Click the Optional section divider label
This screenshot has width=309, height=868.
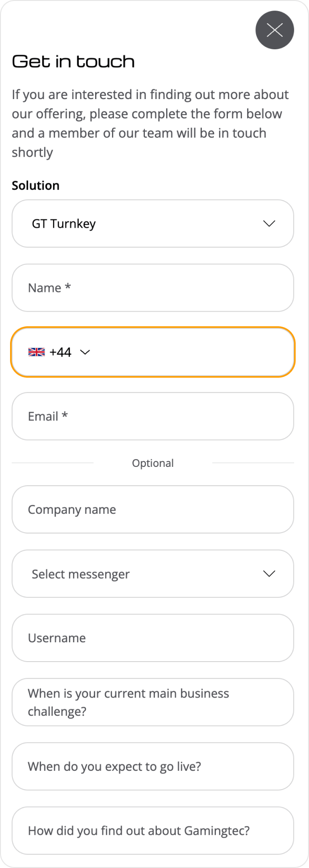tap(153, 463)
